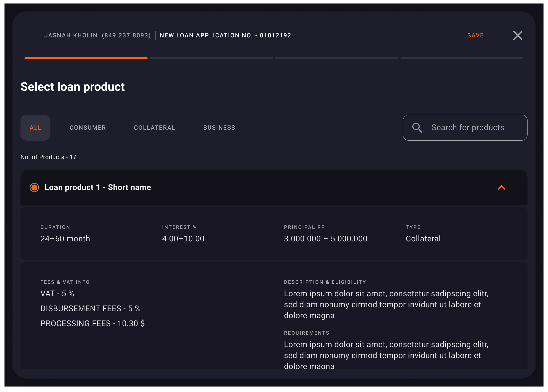Image resolution: width=548 pixels, height=392 pixels.
Task: Click the customer name JASNAH KHOLIN
Action: 71,35
